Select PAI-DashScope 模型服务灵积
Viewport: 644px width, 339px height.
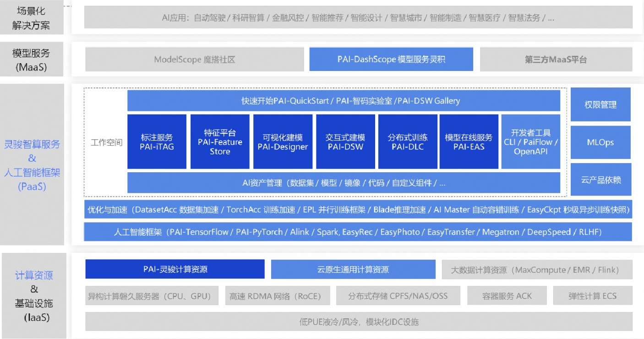click(391, 60)
